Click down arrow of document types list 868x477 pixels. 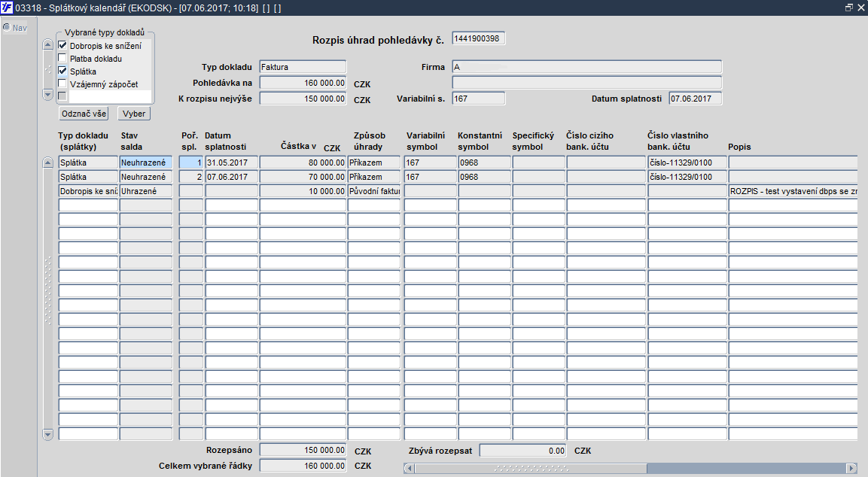point(48,95)
